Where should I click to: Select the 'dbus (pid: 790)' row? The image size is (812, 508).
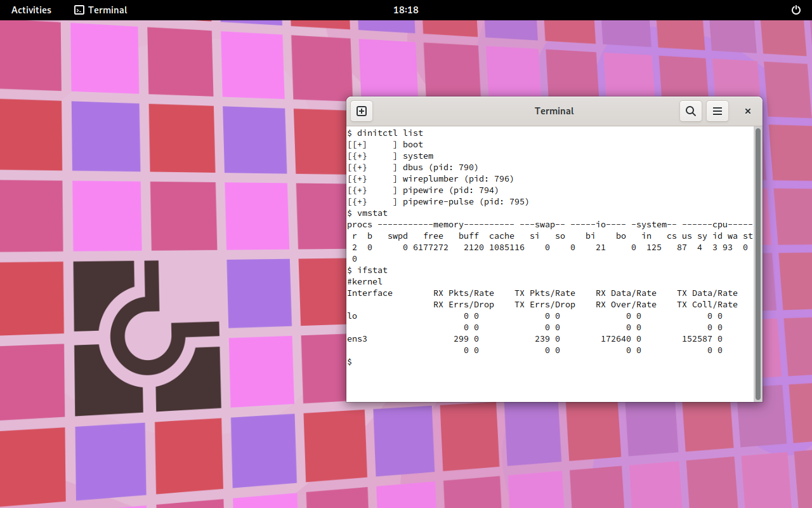click(x=413, y=168)
